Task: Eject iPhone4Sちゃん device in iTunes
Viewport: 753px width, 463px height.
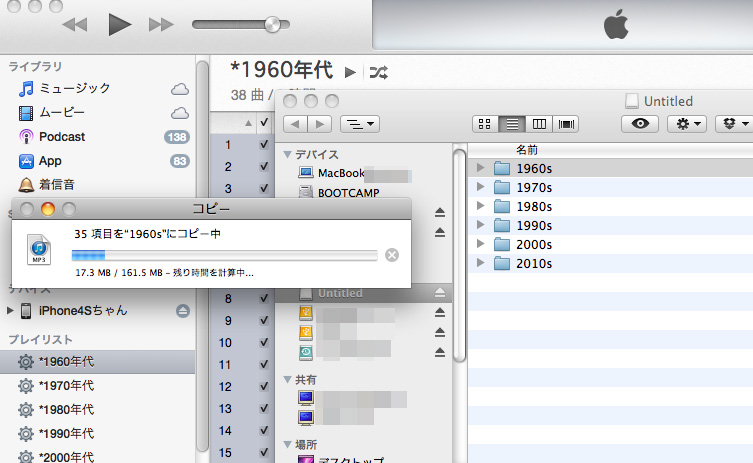Action: pyautogui.click(x=182, y=311)
